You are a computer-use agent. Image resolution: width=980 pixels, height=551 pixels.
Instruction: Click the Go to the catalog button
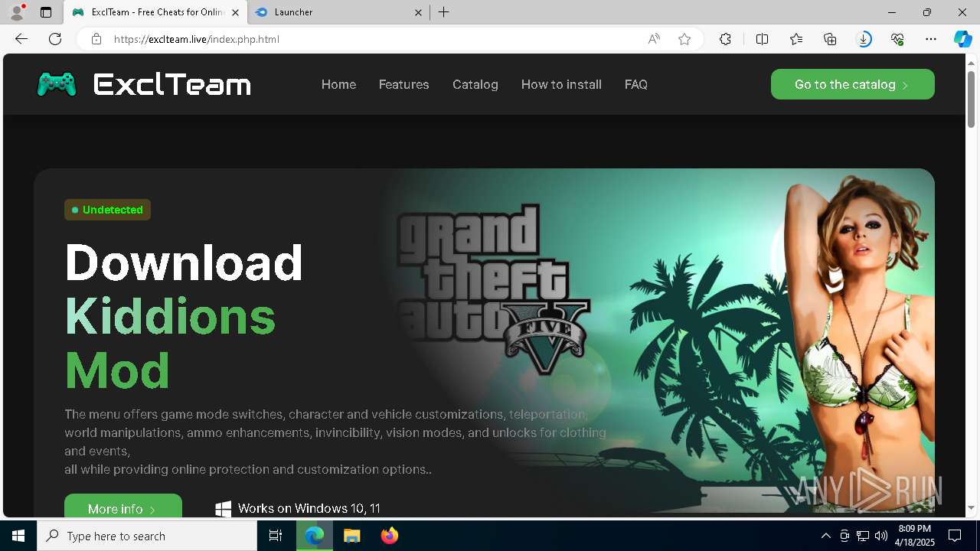click(x=853, y=84)
